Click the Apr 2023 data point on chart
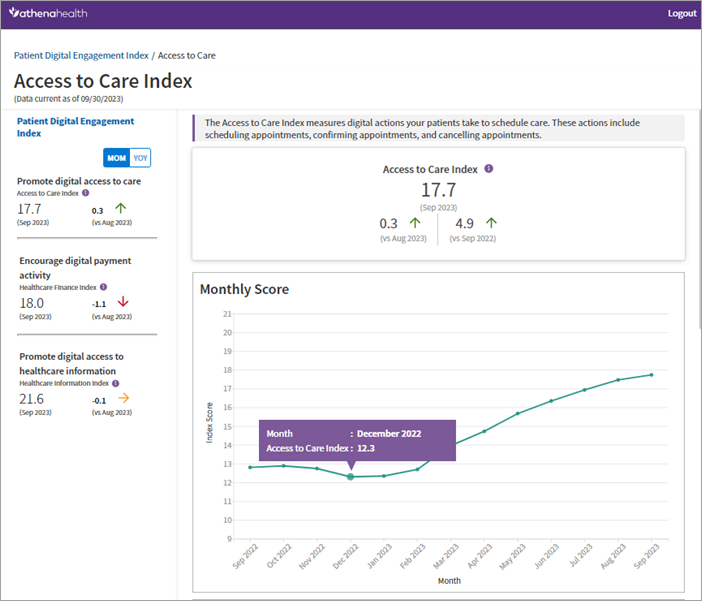Screen dimensions: 702x601 pos(484,431)
